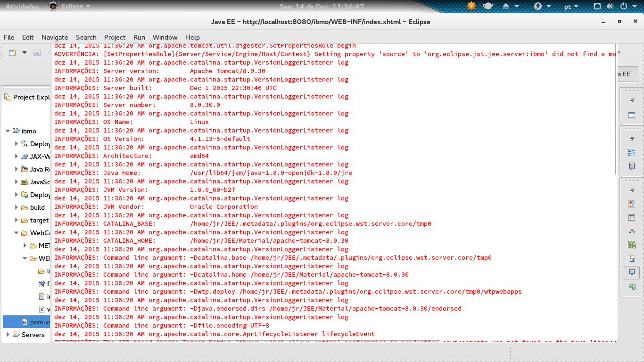Collapse the WEB-INF folder
Viewport: 644px width, 362px height.
coord(25,258)
